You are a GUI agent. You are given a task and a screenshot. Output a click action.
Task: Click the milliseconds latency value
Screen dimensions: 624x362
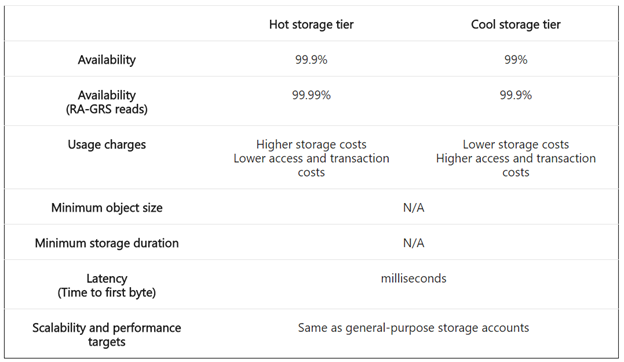tap(413, 278)
